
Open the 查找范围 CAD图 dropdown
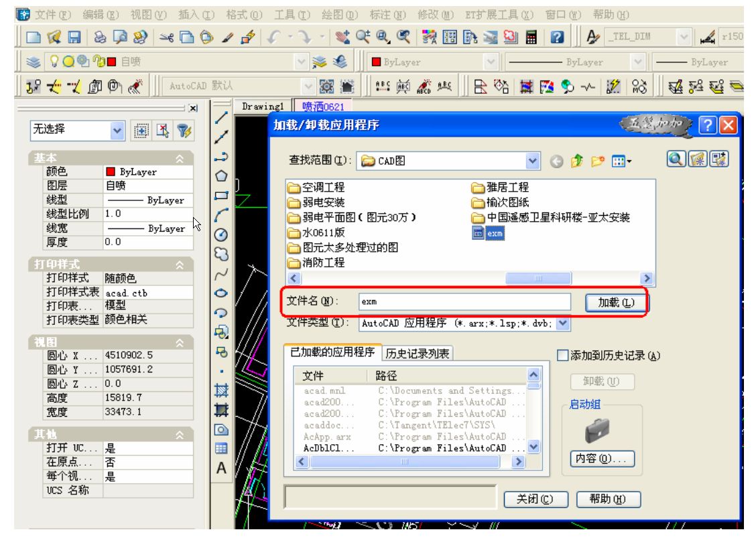531,161
